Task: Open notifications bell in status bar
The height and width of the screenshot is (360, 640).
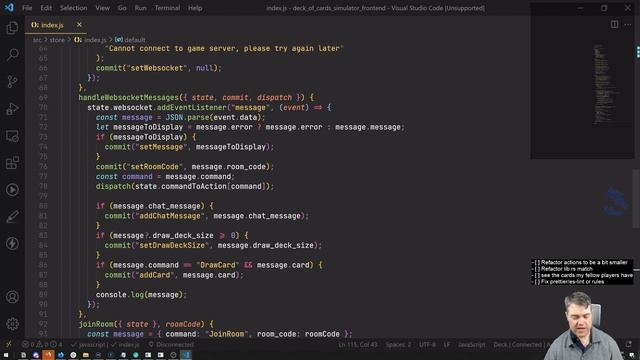Action: pyautogui.click(x=629, y=344)
